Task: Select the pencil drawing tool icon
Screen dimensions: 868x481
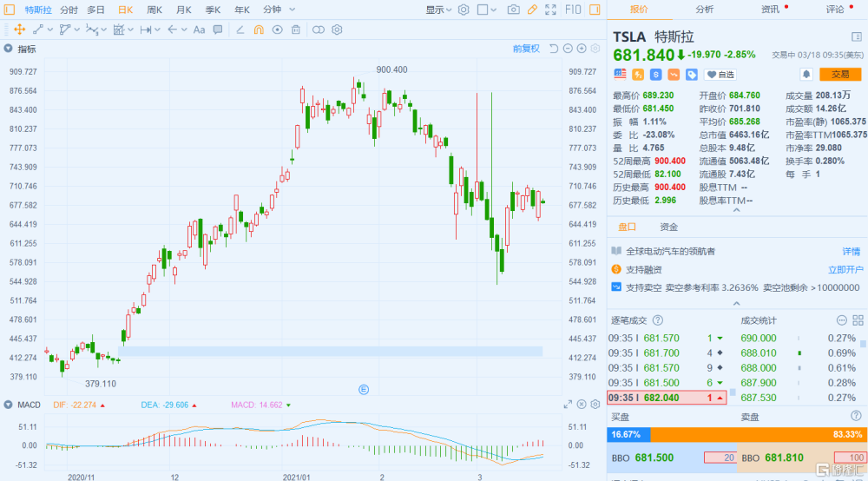Action: click(x=532, y=10)
